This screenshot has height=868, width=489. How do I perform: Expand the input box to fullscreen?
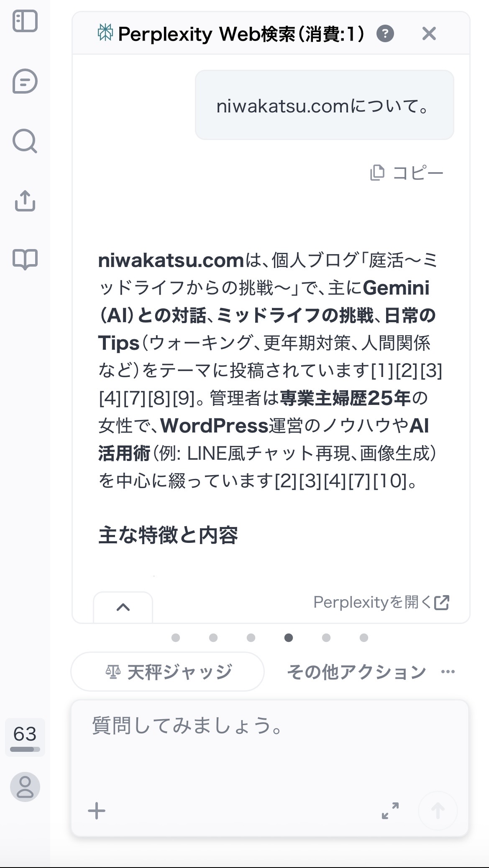point(390,810)
